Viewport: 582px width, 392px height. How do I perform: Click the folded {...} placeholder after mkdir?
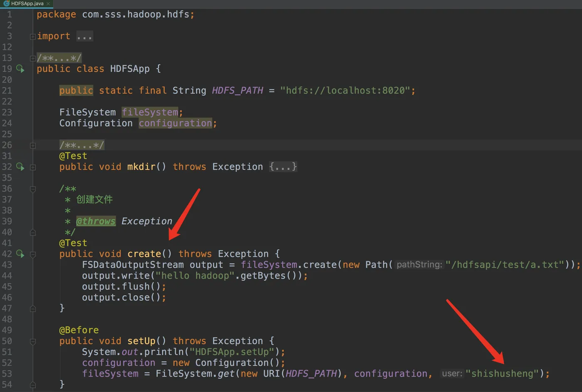tap(283, 167)
